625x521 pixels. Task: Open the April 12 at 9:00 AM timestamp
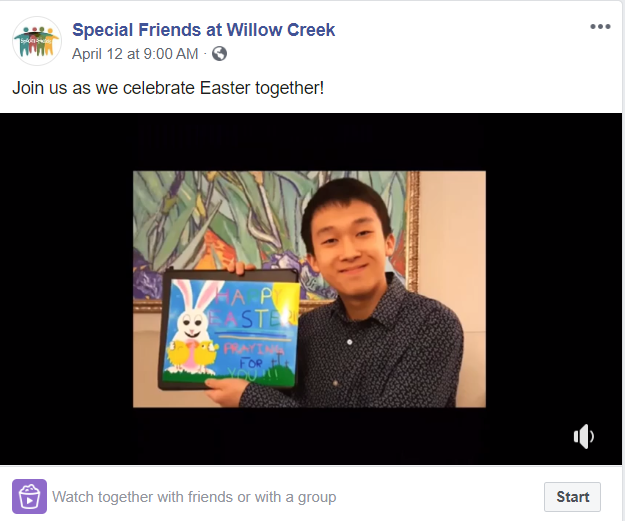coord(135,54)
